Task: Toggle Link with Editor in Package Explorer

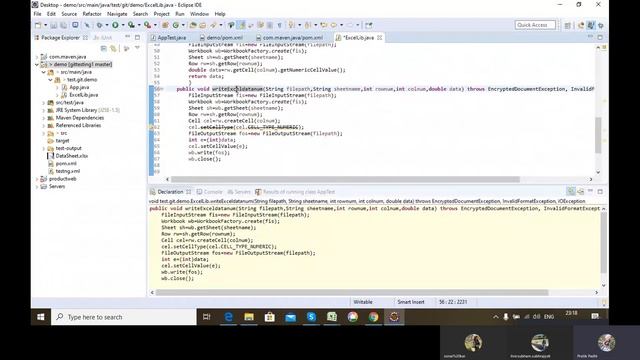Action: coord(113,49)
